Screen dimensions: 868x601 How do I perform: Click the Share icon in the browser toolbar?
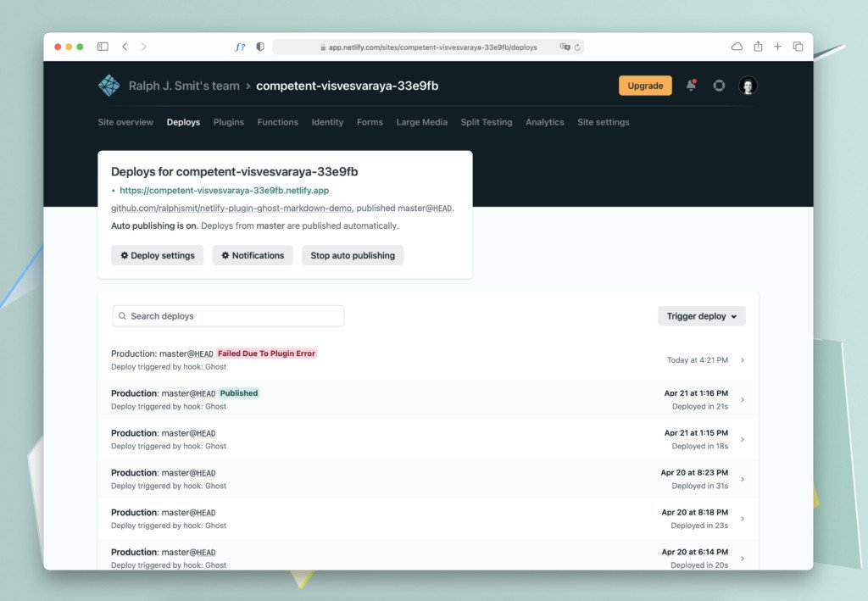757,47
